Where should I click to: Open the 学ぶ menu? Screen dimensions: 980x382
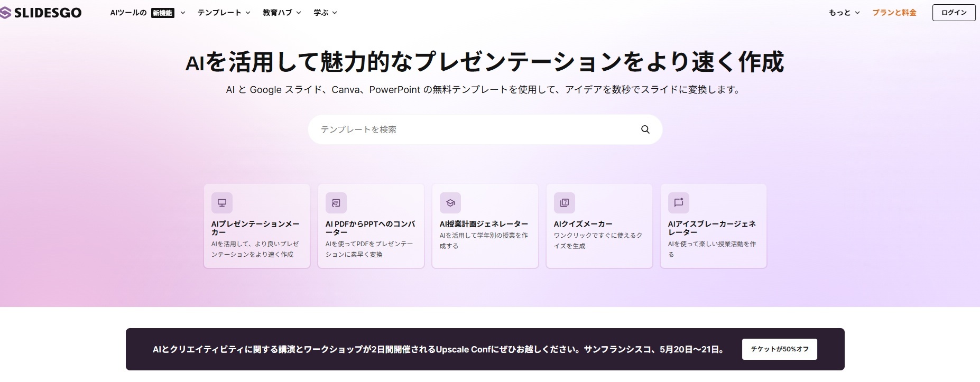pos(325,13)
